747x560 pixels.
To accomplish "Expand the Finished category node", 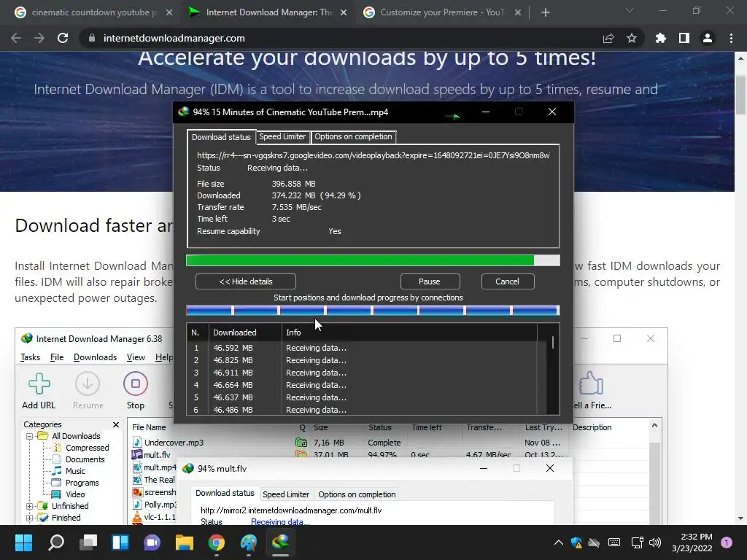I will pyautogui.click(x=29, y=518).
